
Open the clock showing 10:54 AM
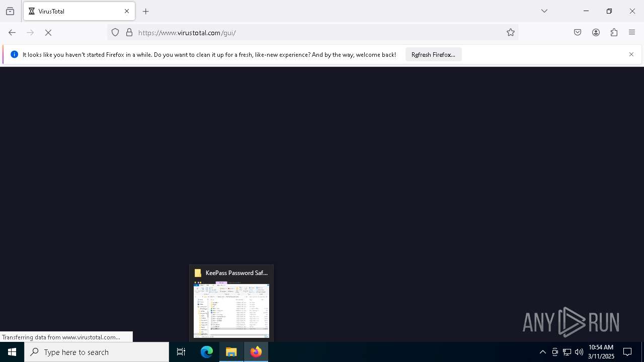(601, 352)
